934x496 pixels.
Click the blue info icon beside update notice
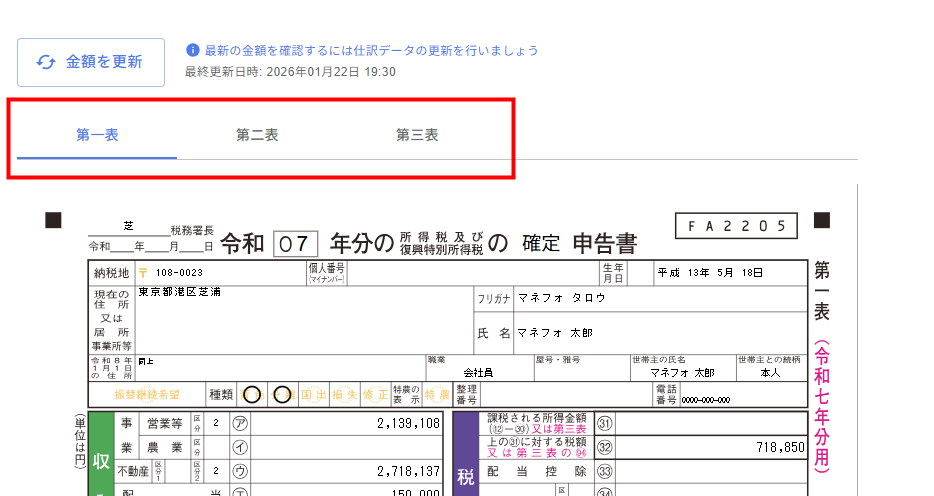tap(193, 50)
